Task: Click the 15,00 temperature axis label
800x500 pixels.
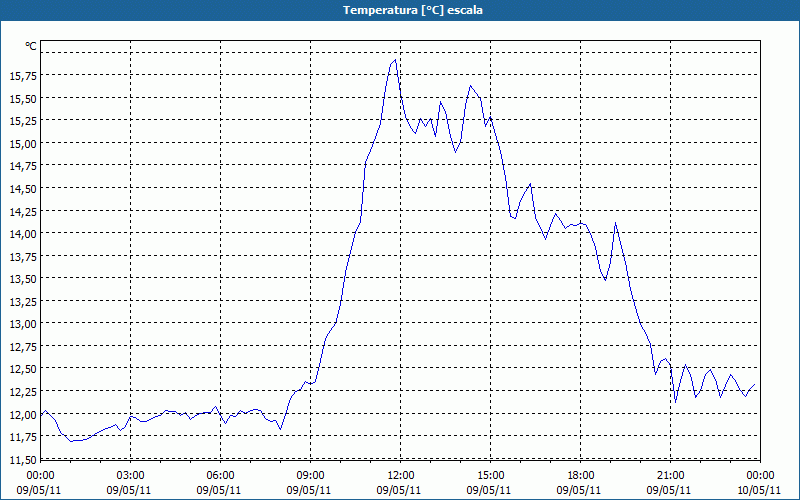Action: point(23,143)
